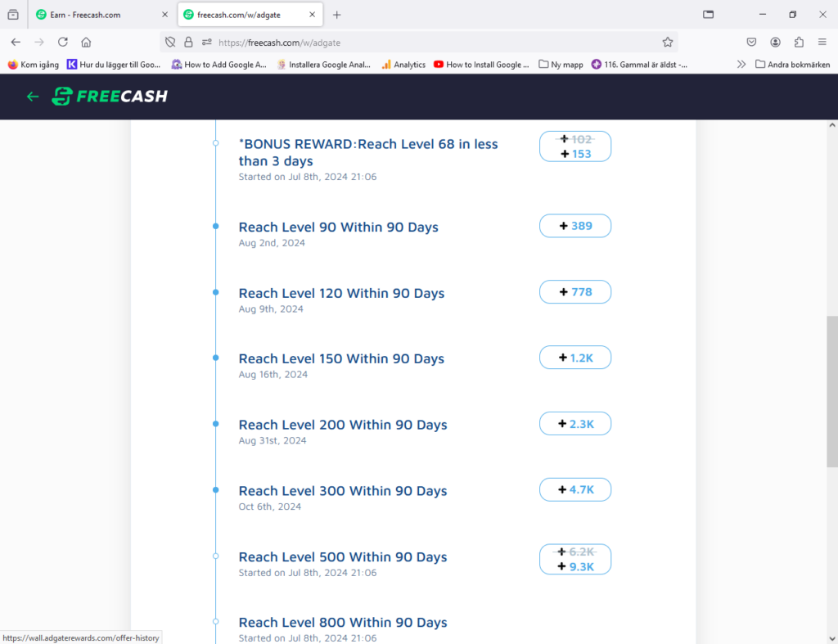838x644 pixels.
Task: Open the How to Add Google A... bookmark
Action: (x=219, y=65)
